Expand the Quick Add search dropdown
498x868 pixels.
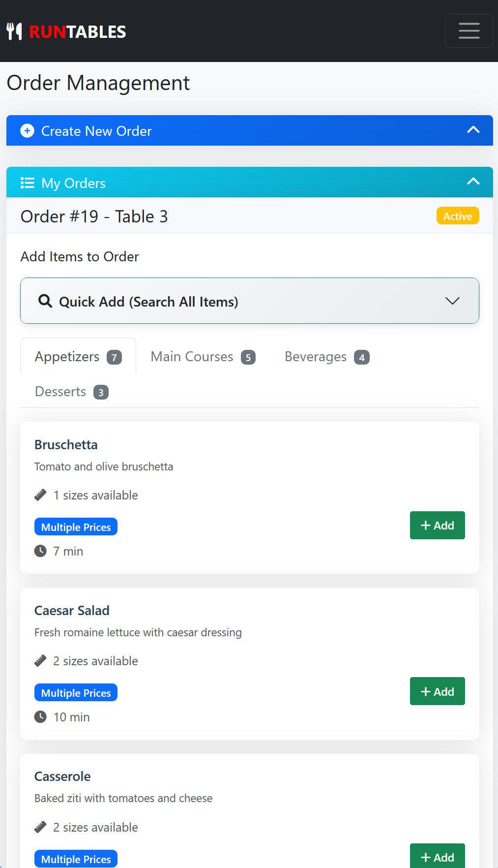452,301
